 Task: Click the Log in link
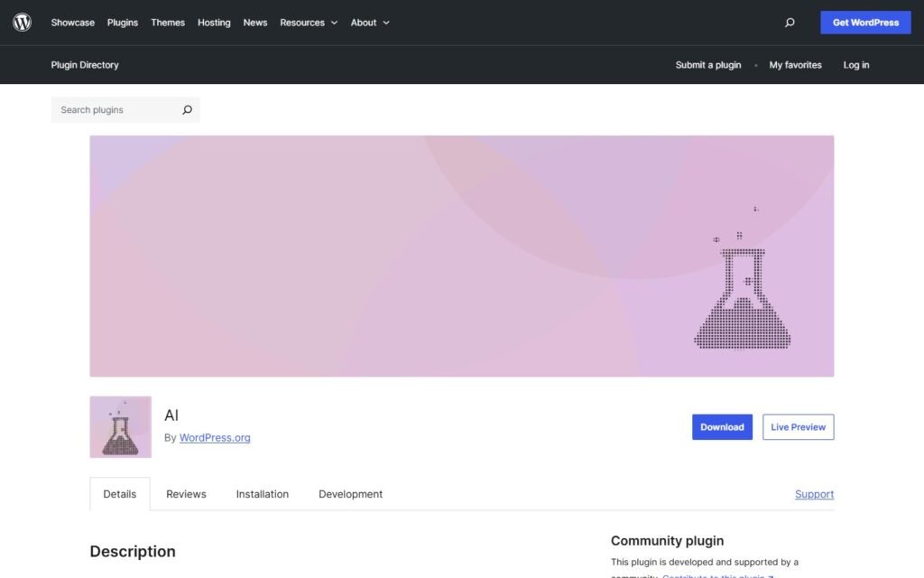[x=856, y=65]
